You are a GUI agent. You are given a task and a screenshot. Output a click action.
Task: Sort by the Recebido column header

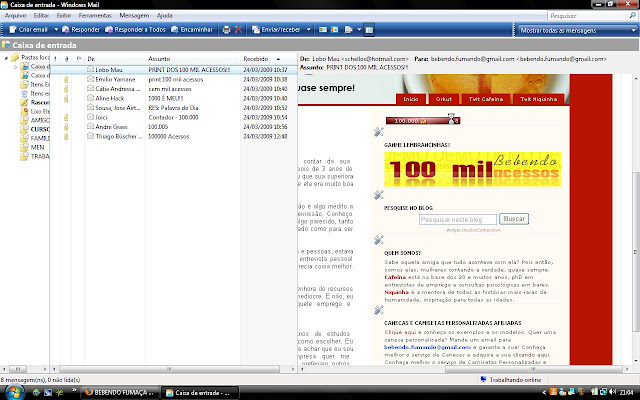(x=269, y=59)
